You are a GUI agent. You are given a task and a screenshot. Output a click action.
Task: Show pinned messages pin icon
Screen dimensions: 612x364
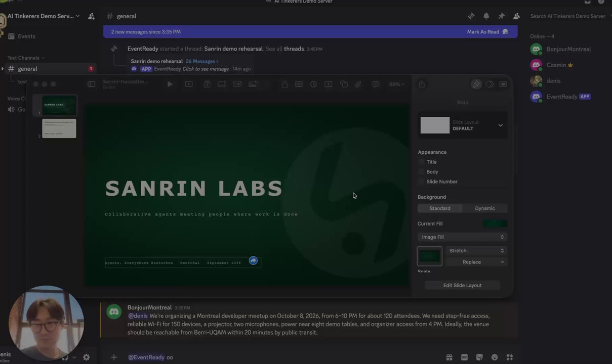point(501,16)
